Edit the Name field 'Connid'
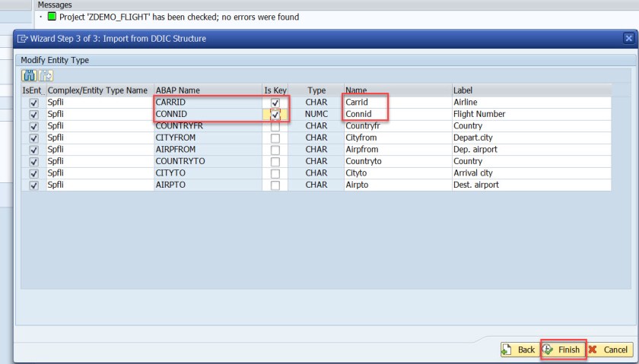 398,114
